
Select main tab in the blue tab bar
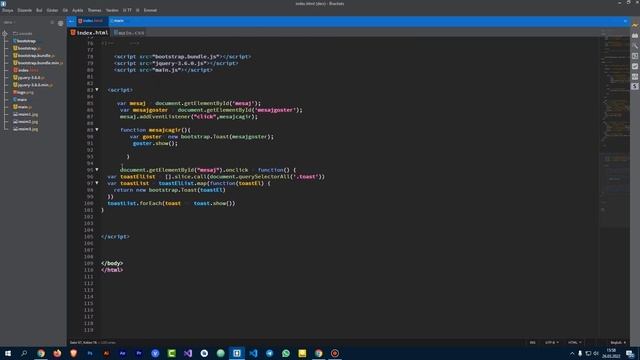[118, 21]
